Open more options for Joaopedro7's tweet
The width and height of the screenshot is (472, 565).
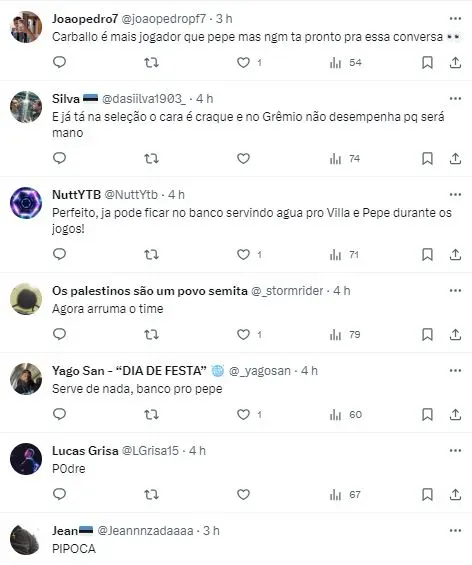455,18
